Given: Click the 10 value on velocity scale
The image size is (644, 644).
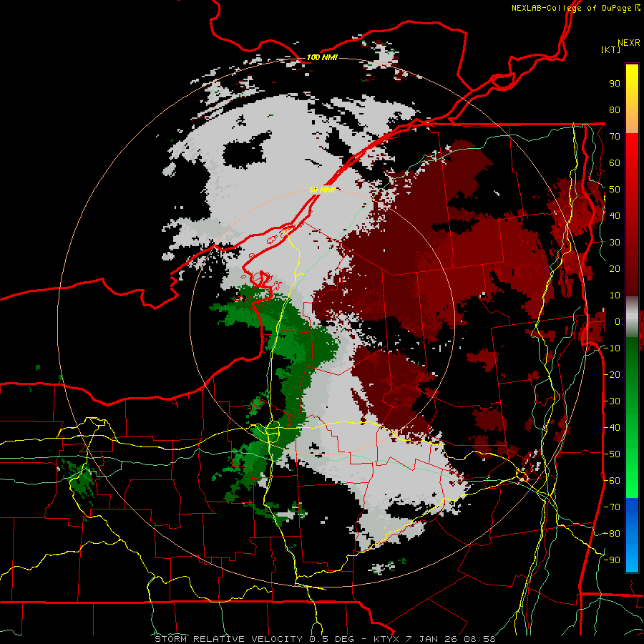Looking at the screenshot, I should tap(615, 296).
